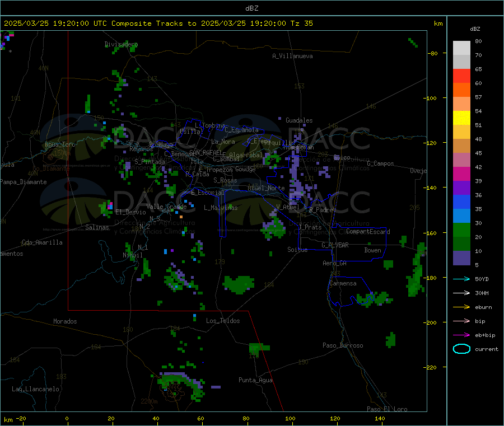
Task: Click the SAN_RAFAEL map label
Action: (205, 152)
